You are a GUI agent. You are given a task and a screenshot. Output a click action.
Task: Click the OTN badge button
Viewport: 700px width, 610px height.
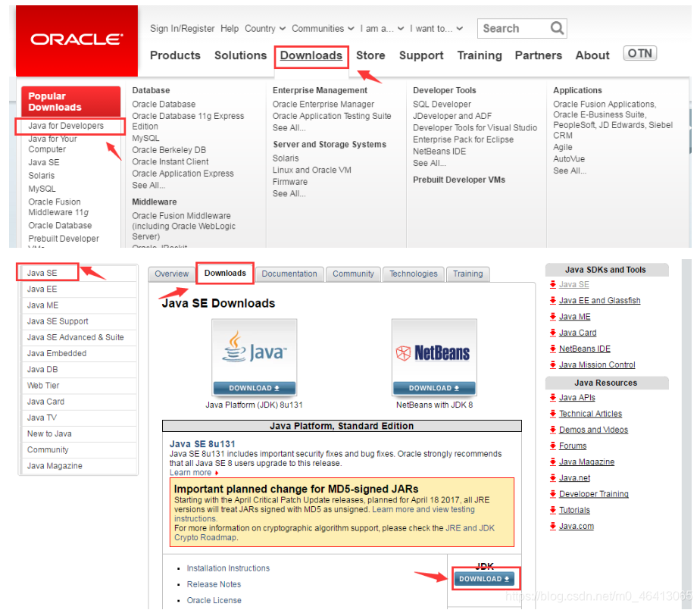[x=639, y=54]
